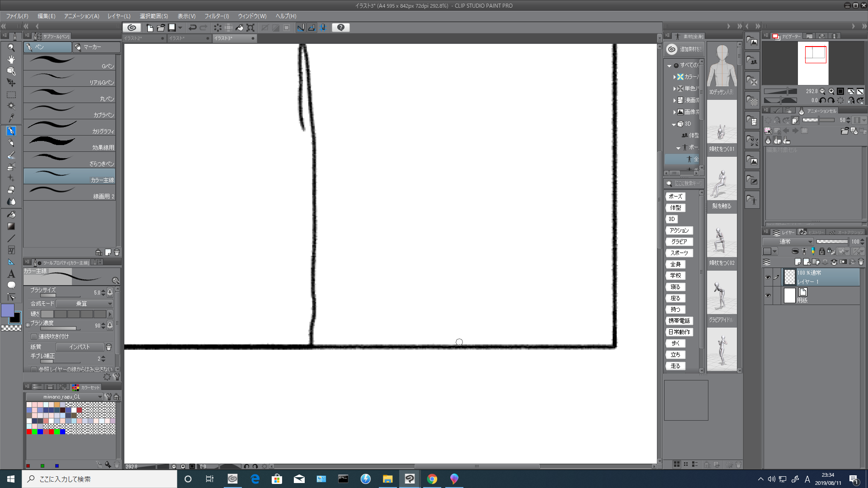
Task: Select the hand move tool
Action: (x=11, y=60)
